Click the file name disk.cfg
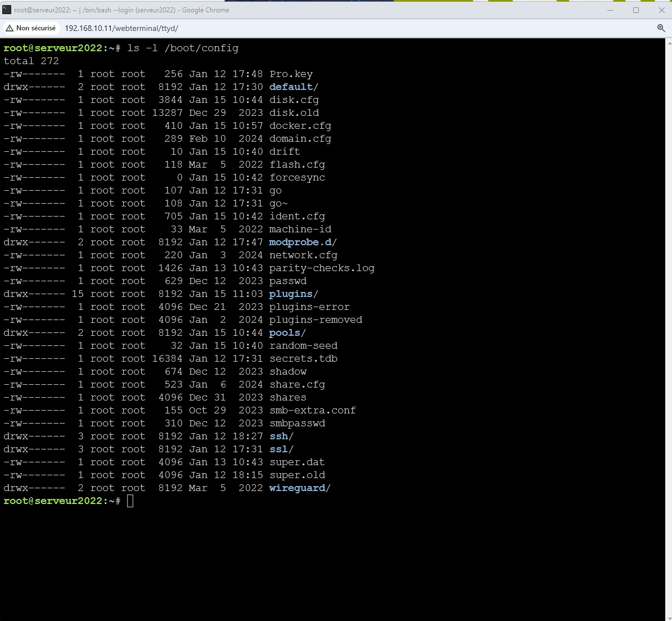The width and height of the screenshot is (672, 621). pyautogui.click(x=294, y=100)
